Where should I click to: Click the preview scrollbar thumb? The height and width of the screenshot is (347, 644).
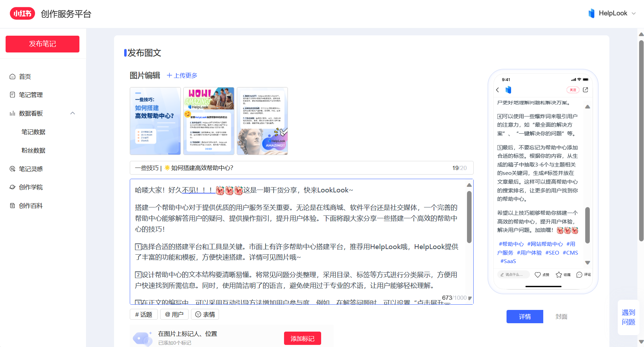(x=588, y=225)
